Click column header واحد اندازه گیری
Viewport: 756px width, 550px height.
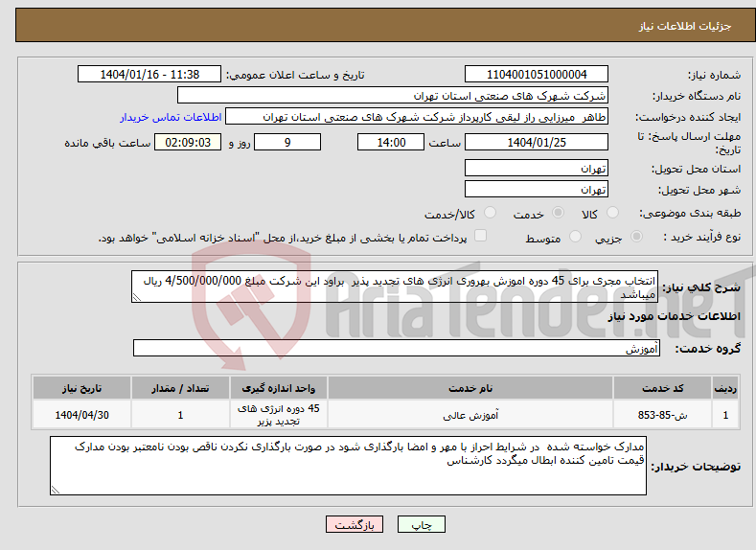(279, 388)
